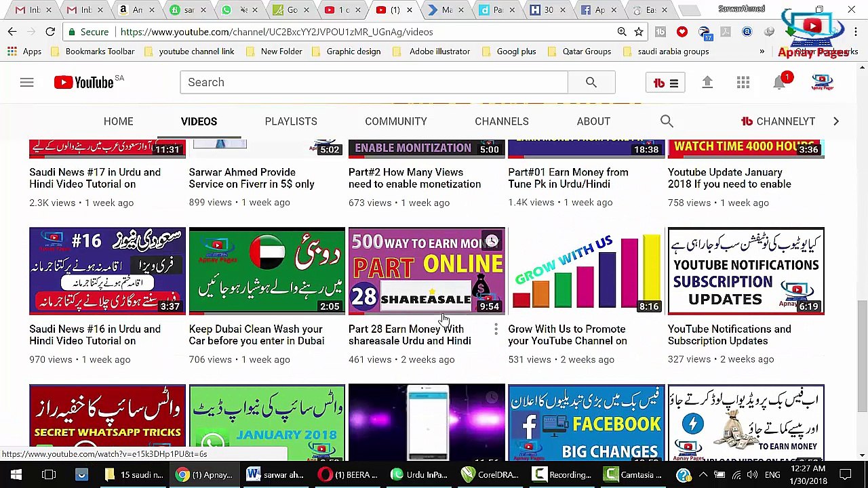
Task: Play the Secret WhatsApp Tricks thumbnail
Action: click(107, 423)
